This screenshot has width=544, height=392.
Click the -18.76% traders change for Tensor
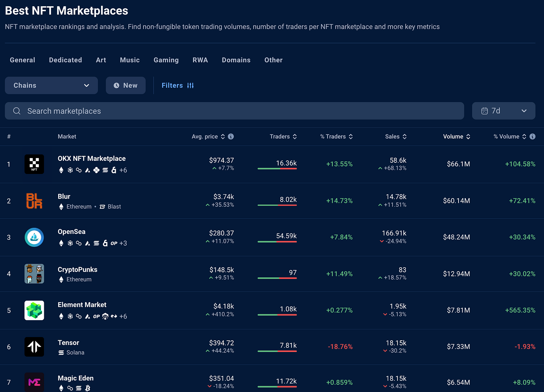(340, 347)
